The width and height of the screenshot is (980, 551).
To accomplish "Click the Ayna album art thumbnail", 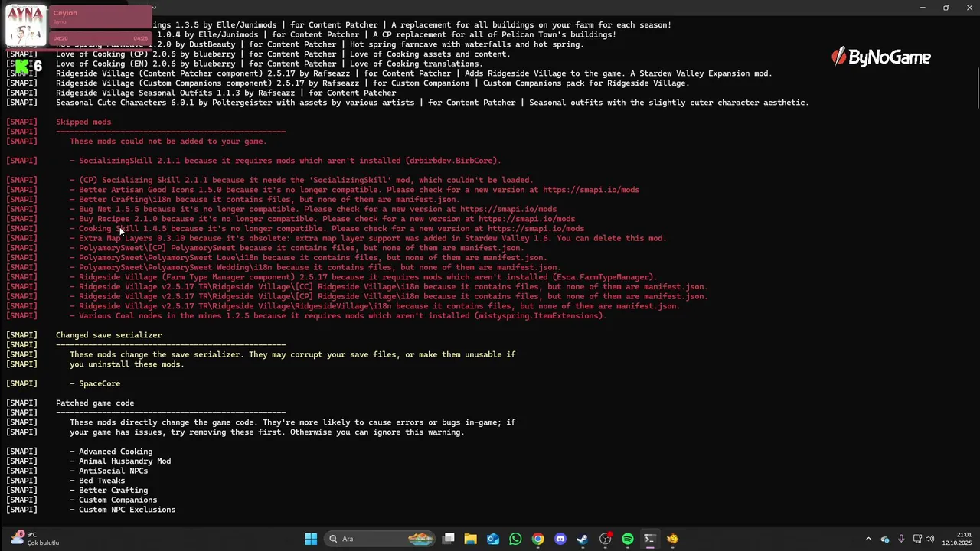I will coord(25,26).
